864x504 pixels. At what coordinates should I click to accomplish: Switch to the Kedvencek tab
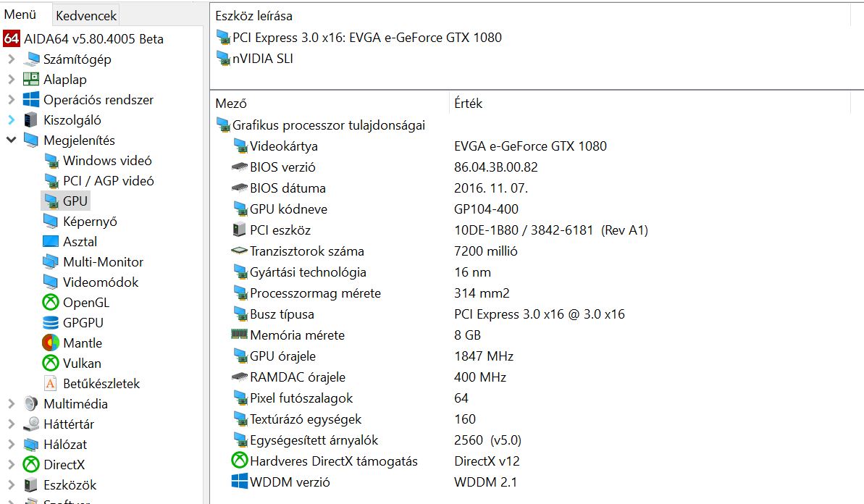[x=86, y=16]
